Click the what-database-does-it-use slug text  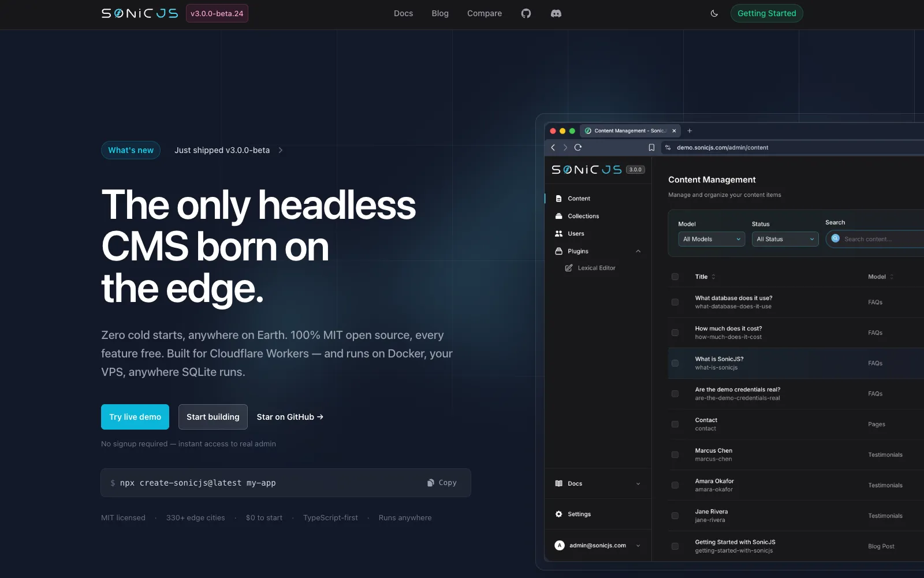click(733, 307)
